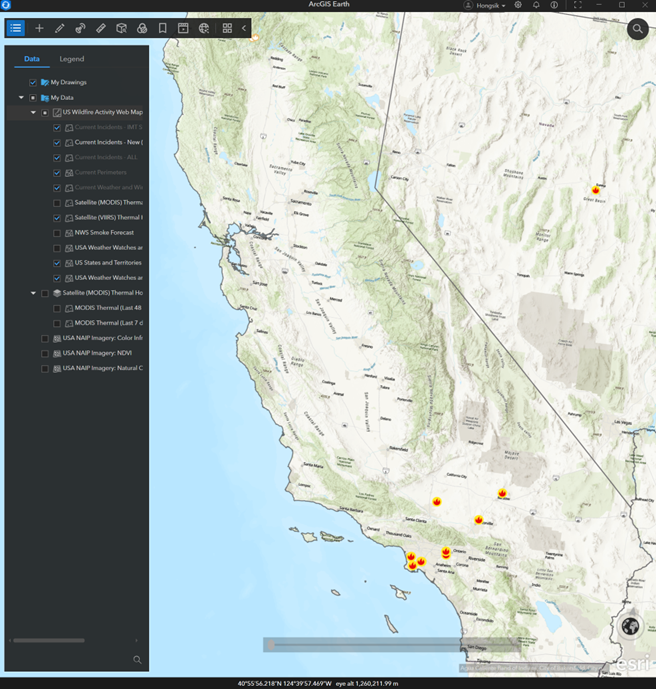656x689 pixels.
Task: Select the US States and Territories label
Action: pos(108,263)
